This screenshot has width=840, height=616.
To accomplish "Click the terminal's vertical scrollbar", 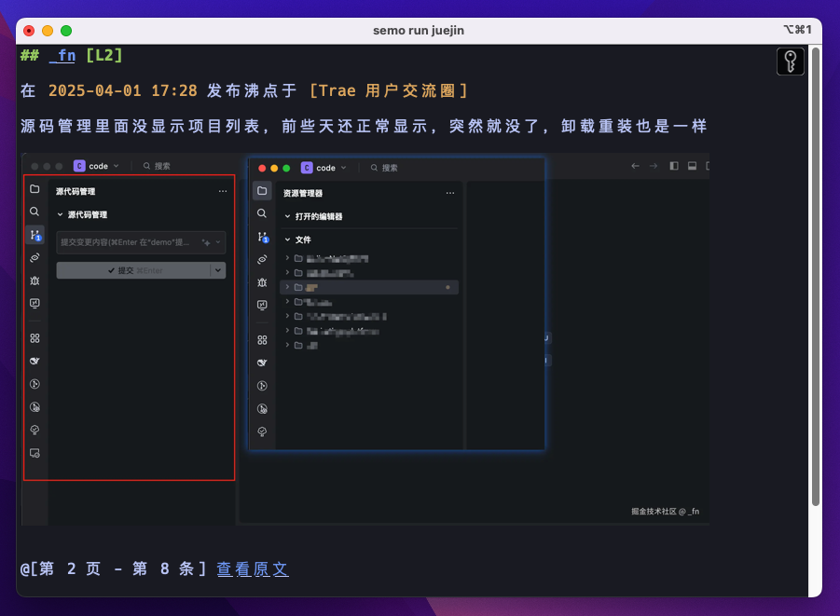I will click(816, 280).
